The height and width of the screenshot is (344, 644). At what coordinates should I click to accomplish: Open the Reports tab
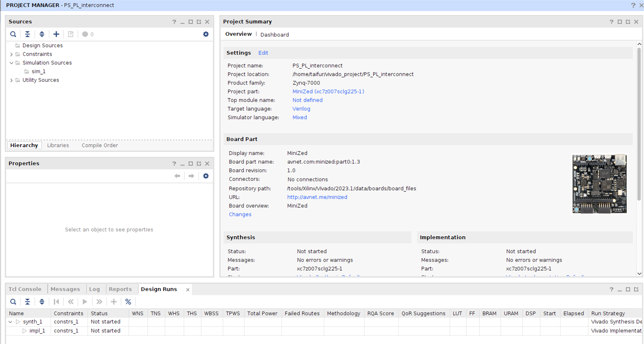pos(121,289)
